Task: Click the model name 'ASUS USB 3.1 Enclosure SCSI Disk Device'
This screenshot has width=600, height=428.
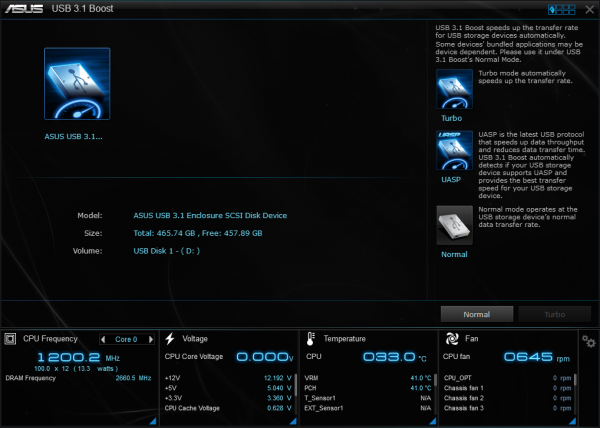Action: (x=210, y=216)
